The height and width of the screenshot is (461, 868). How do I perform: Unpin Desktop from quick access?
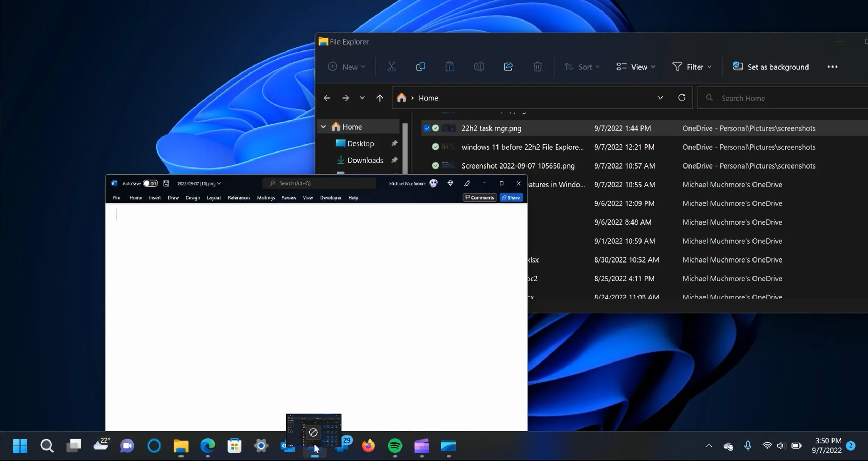tap(394, 143)
